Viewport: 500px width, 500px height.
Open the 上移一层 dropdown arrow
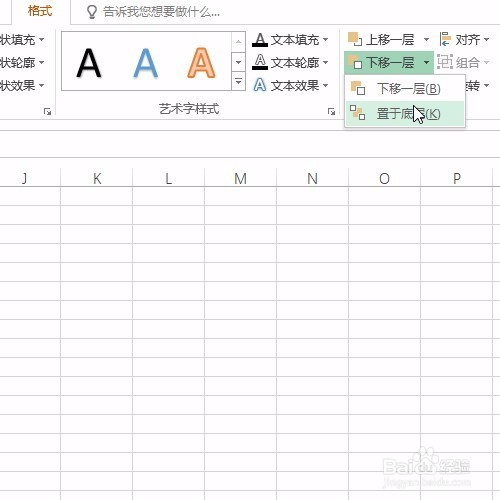tap(426, 40)
